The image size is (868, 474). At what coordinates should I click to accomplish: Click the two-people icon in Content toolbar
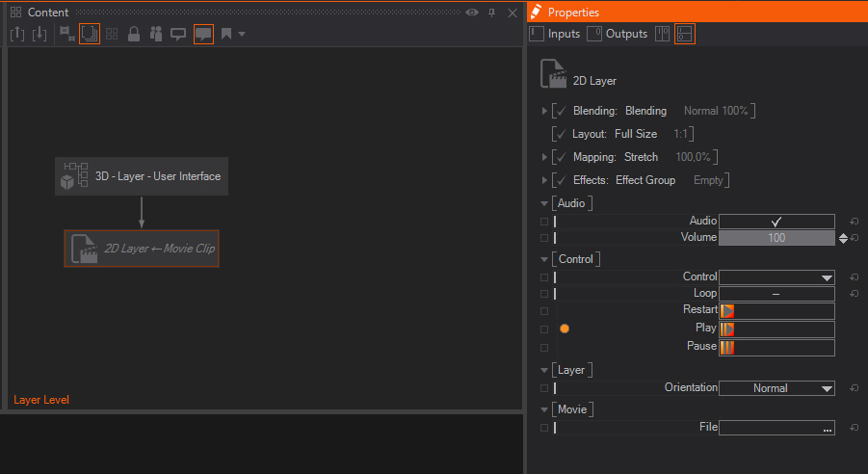(156, 34)
